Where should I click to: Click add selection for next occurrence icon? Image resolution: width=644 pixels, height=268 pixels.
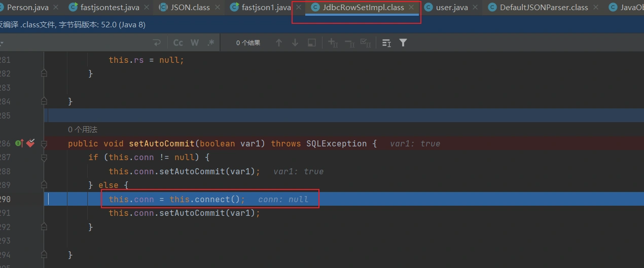pyautogui.click(x=333, y=43)
